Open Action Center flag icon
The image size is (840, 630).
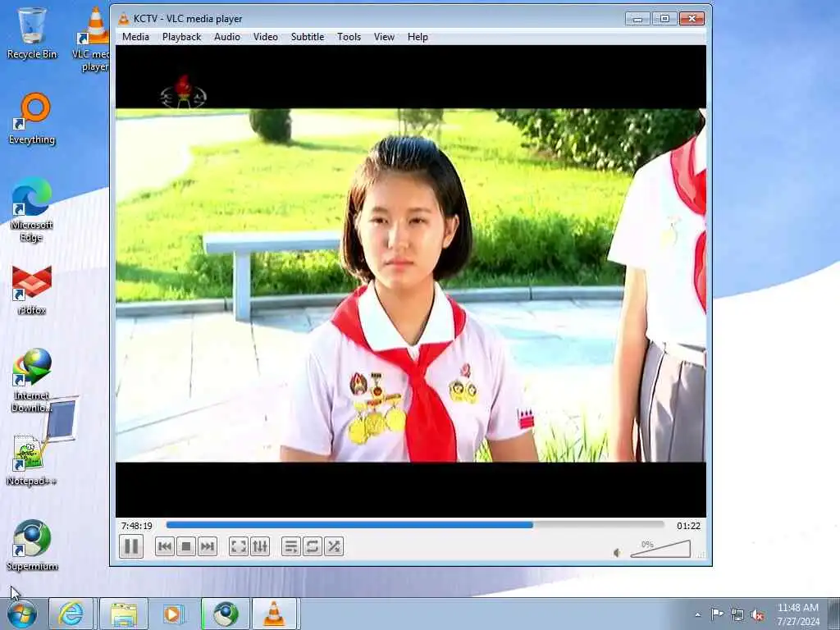click(717, 614)
